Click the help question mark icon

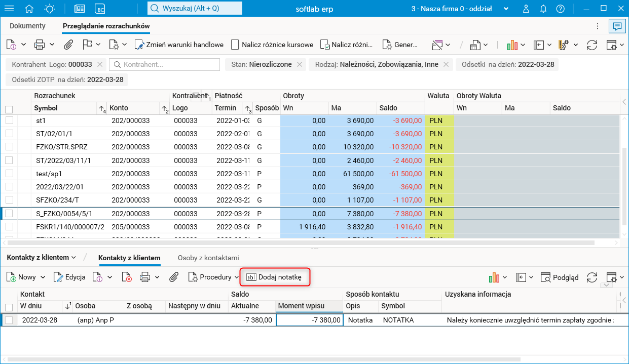560,9
